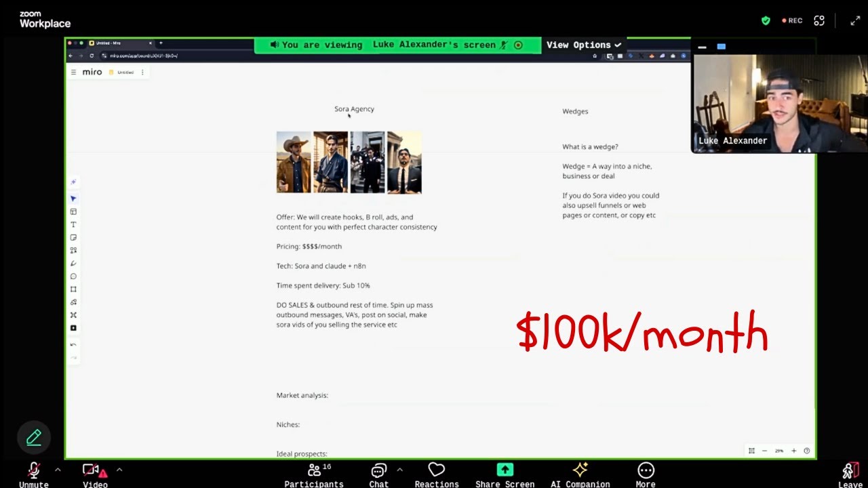Select the Comment tool in Miro
The image size is (868, 488).
click(73, 276)
